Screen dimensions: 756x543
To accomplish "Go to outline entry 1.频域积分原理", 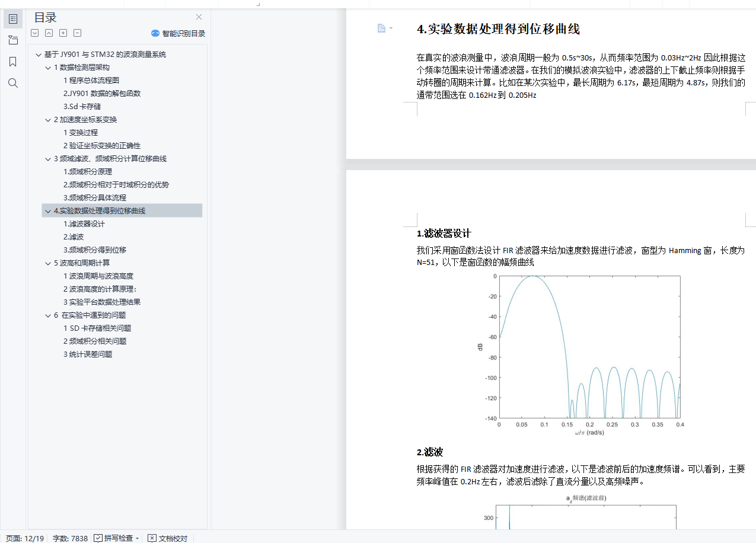I will (88, 172).
